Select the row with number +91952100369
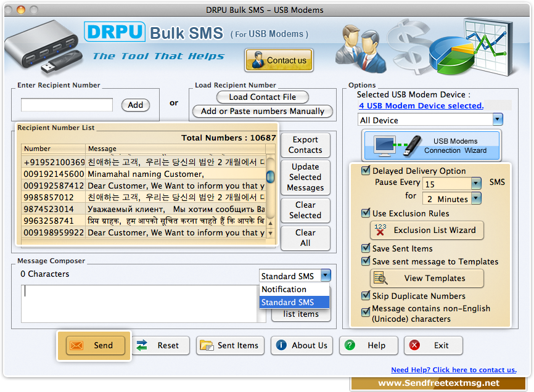The height and width of the screenshot is (392, 534). tap(144, 162)
